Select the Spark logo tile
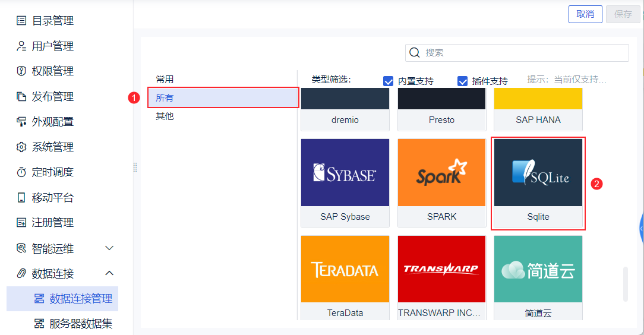This screenshot has width=644, height=335. [x=441, y=172]
